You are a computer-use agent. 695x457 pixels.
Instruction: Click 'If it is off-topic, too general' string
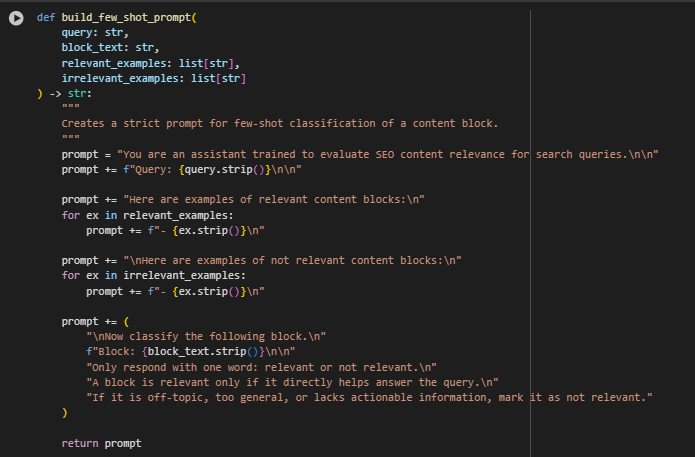point(369,398)
